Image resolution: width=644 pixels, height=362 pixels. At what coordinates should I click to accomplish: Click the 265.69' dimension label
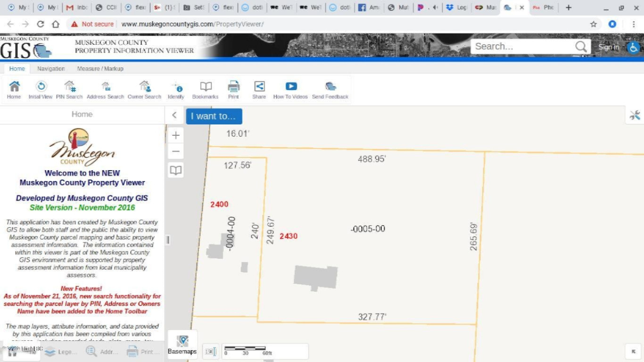[474, 237]
